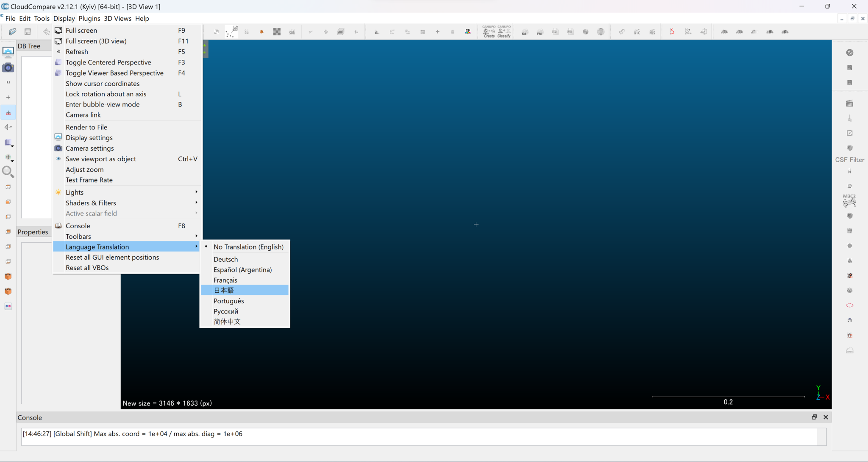Viewport: 868px width, 462px height.
Task: Click the magnifier zoom icon in left sidebar
Action: click(8, 171)
